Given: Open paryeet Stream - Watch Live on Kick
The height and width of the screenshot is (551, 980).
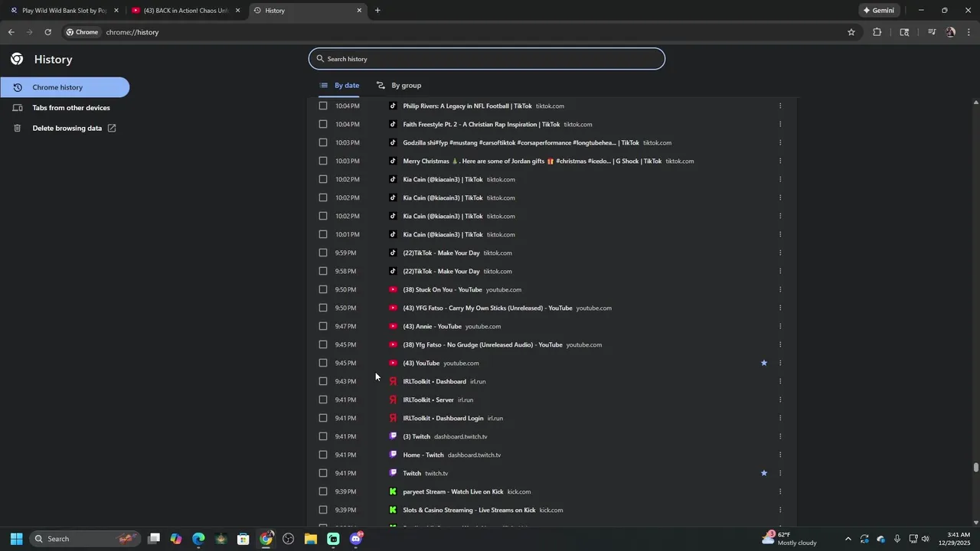Looking at the screenshot, I should pos(453,492).
